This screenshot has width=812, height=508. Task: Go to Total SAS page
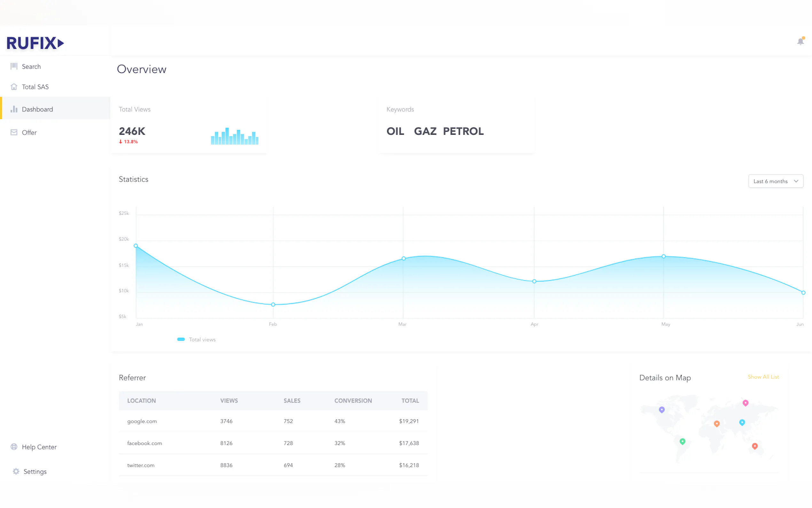tap(35, 87)
